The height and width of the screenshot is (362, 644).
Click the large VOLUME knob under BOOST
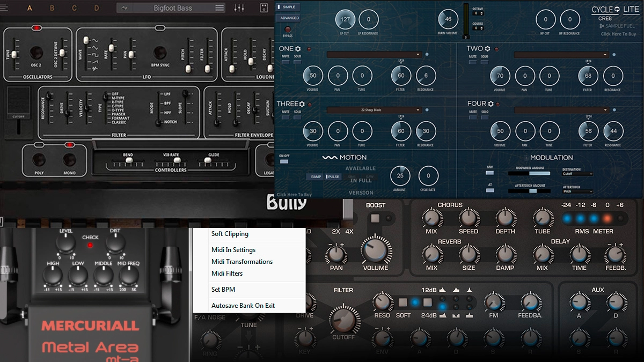coord(376,250)
